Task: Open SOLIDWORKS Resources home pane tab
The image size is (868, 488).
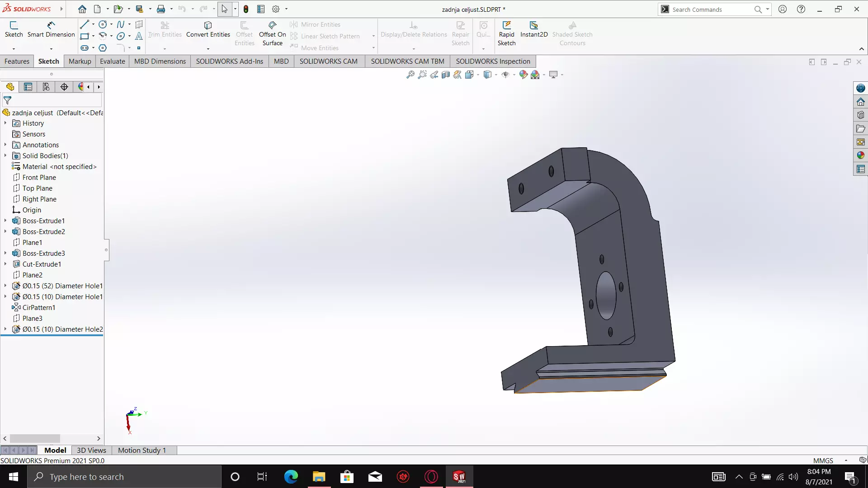Action: click(x=861, y=101)
